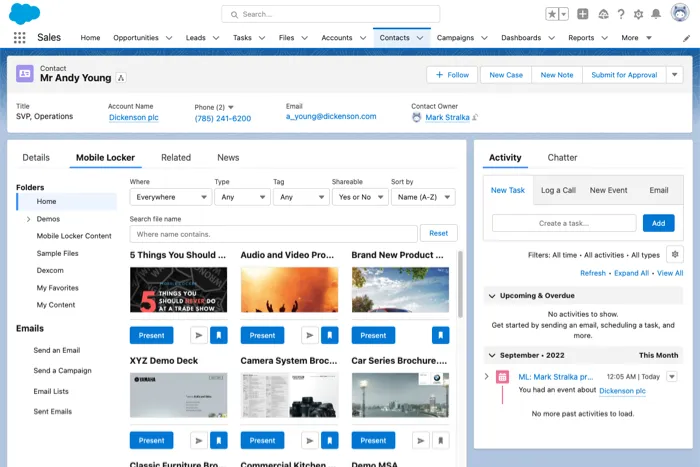Open the Type filter dropdown
The height and width of the screenshot is (467, 700).
point(242,197)
